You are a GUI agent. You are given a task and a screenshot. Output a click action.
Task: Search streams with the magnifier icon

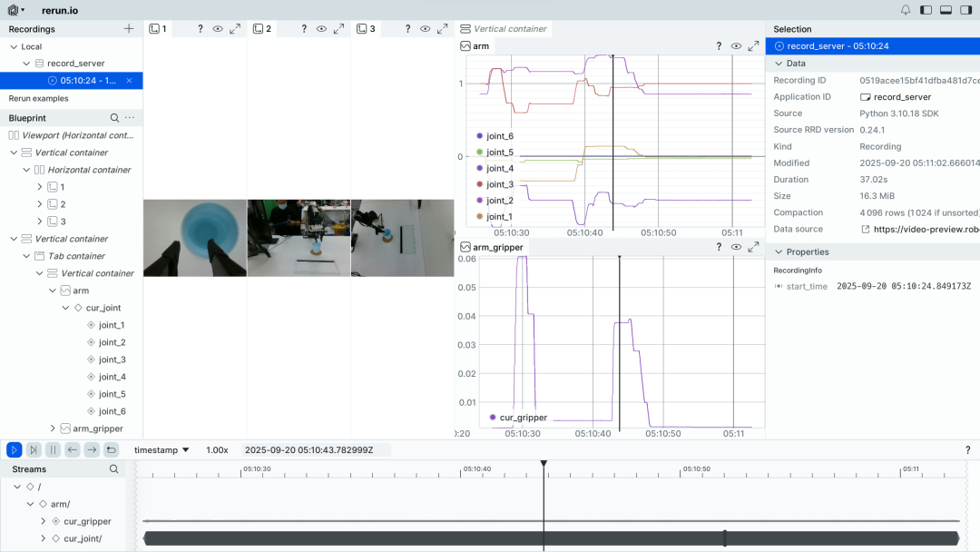[x=113, y=469]
